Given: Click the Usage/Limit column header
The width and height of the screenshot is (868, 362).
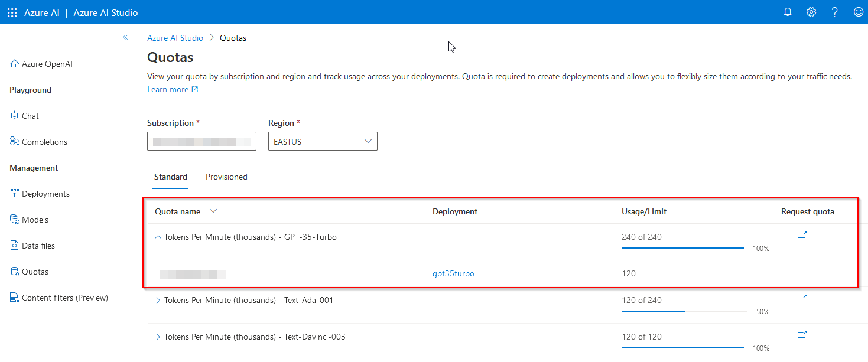Looking at the screenshot, I should tap(644, 211).
